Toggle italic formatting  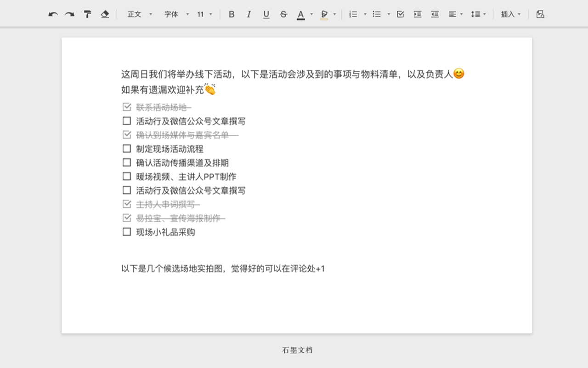tap(249, 14)
